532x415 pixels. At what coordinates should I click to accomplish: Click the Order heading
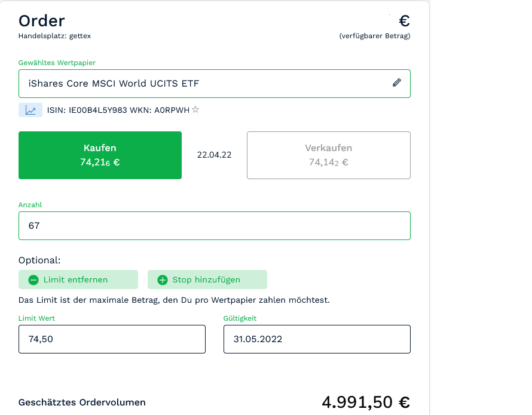point(41,20)
